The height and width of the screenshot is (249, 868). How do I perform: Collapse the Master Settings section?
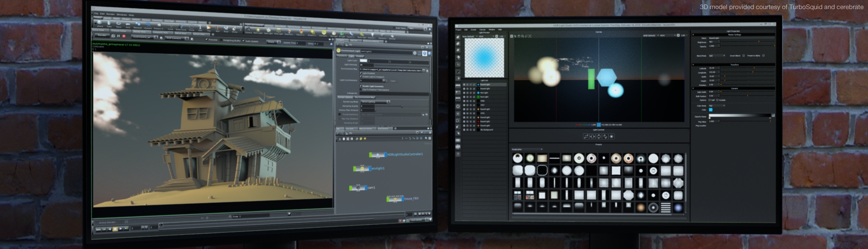693,35
